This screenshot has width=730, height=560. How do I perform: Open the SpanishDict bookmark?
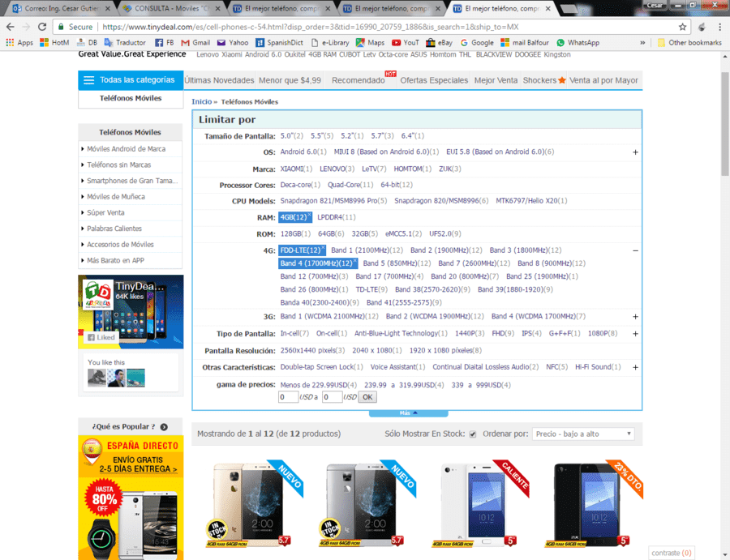[x=279, y=43]
